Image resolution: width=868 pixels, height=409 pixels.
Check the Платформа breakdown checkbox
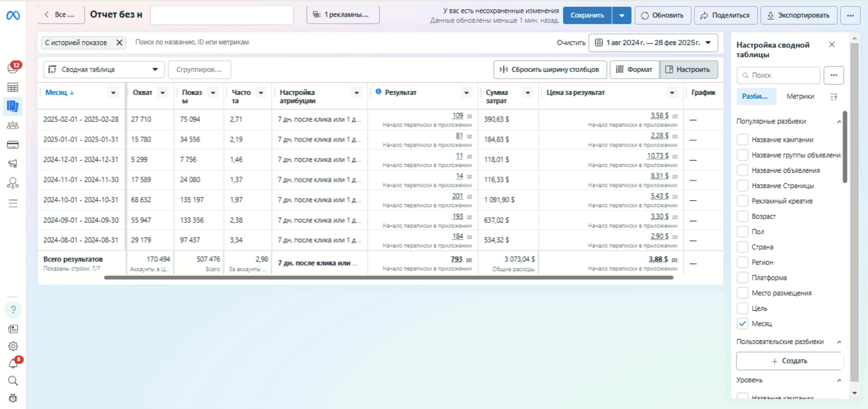[742, 278]
